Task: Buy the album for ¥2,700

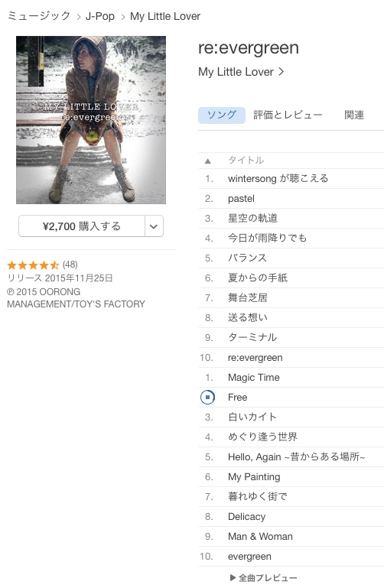Action: pyautogui.click(x=82, y=226)
